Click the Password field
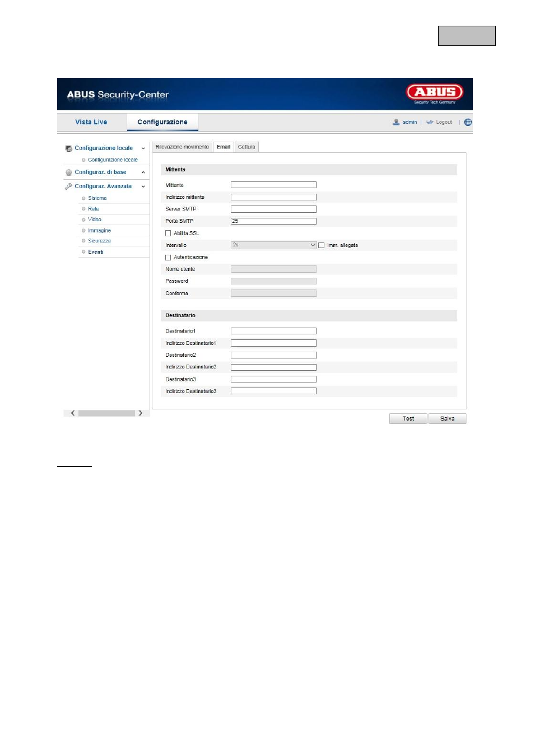Image resolution: width=535 pixels, height=756 pixels. 273,281
